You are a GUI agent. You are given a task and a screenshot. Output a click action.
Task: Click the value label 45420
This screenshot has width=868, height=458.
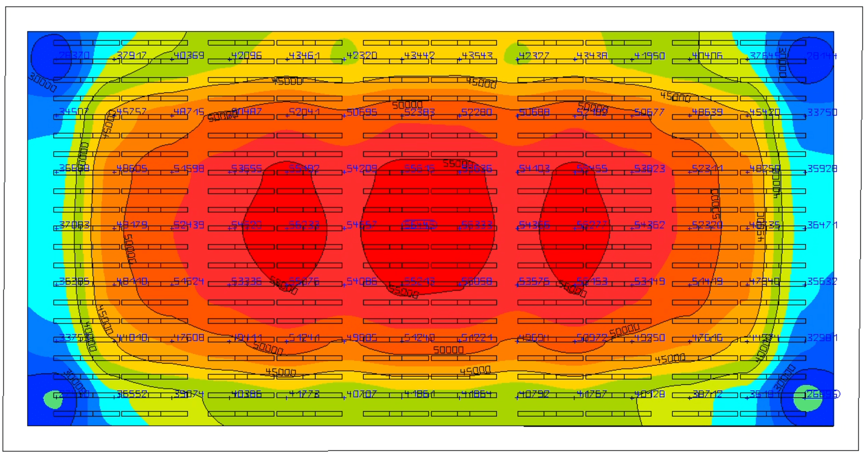(x=765, y=112)
